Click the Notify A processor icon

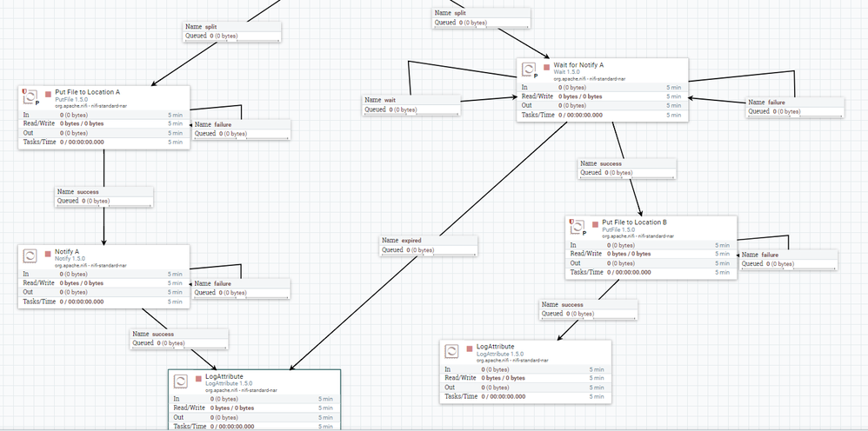(30, 255)
